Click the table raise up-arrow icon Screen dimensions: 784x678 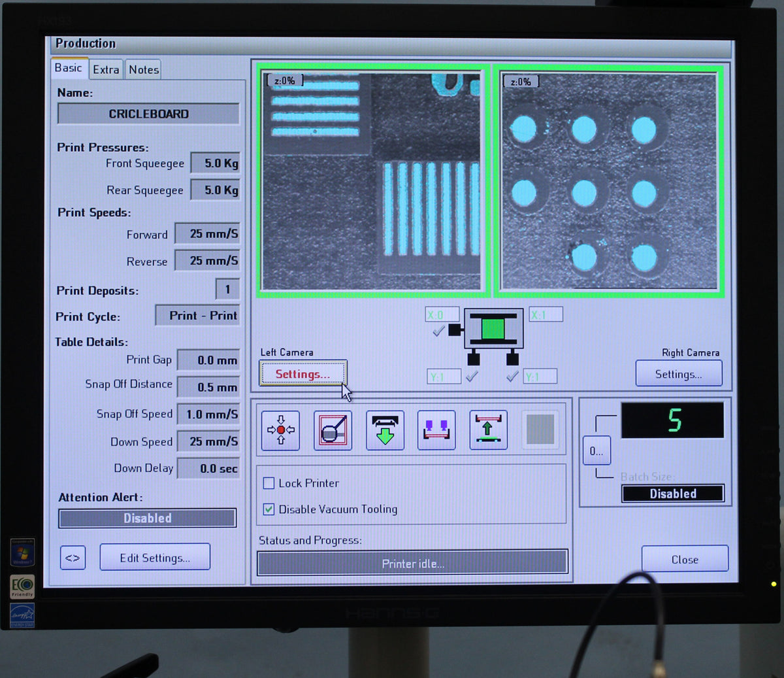[488, 430]
